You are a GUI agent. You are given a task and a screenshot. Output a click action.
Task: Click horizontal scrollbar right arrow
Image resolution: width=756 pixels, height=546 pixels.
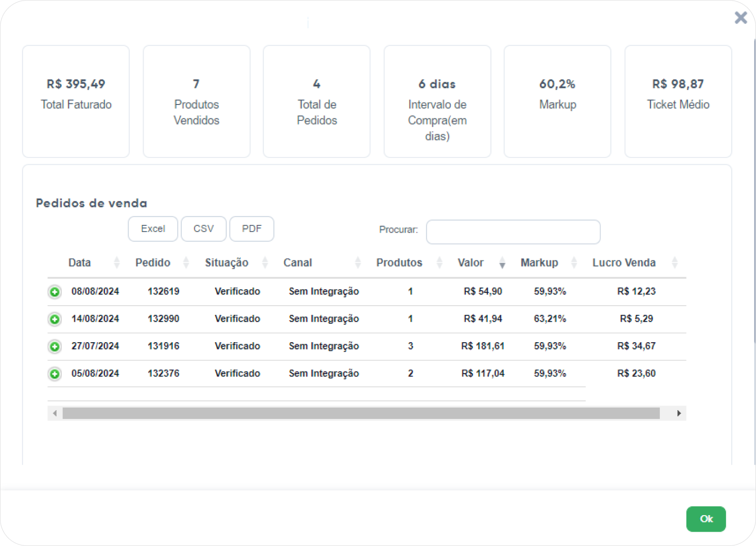[x=679, y=413]
